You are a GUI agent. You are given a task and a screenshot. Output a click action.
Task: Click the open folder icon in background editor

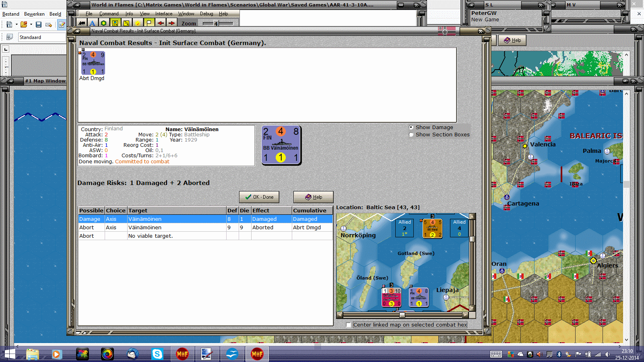coord(24,25)
